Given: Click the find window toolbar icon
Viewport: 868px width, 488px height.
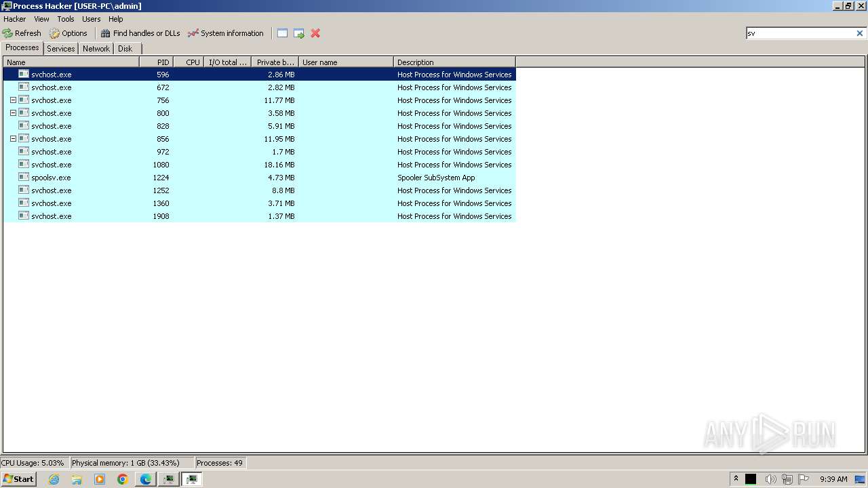Looking at the screenshot, I should tap(283, 33).
